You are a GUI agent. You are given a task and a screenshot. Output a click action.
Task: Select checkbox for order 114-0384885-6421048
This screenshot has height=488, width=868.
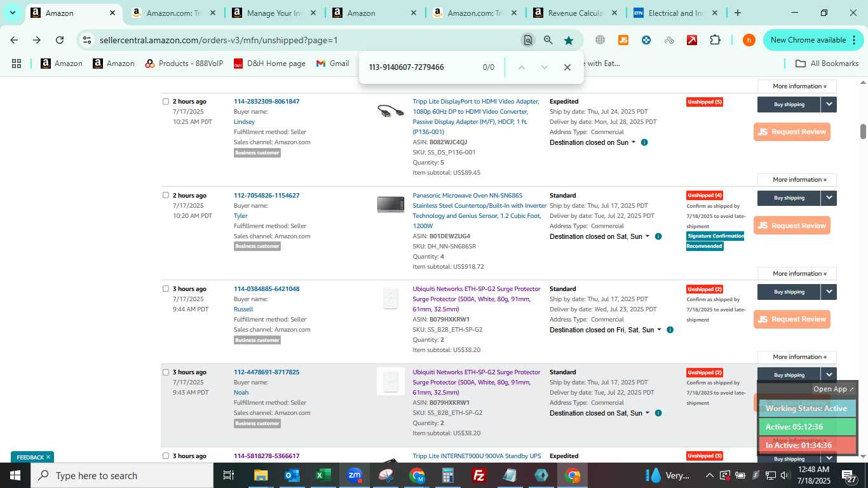click(166, 288)
